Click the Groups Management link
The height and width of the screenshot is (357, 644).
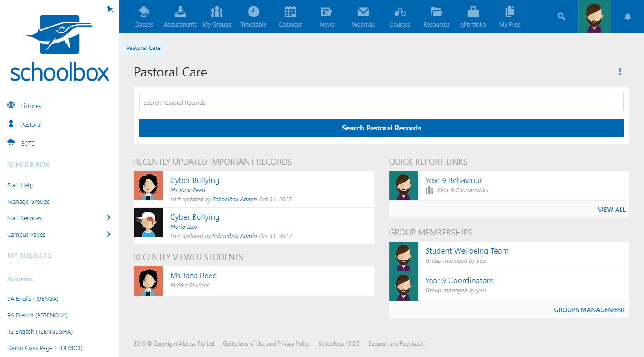[x=590, y=310]
